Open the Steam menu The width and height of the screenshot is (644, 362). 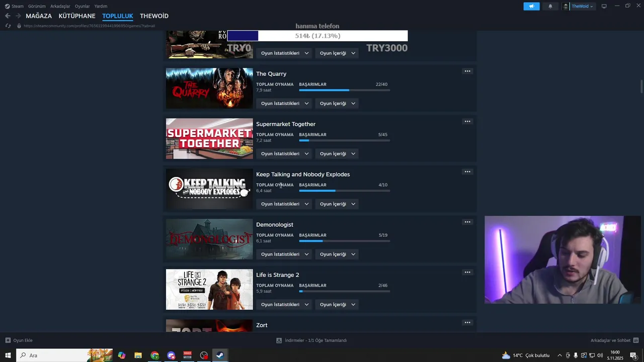14,6
